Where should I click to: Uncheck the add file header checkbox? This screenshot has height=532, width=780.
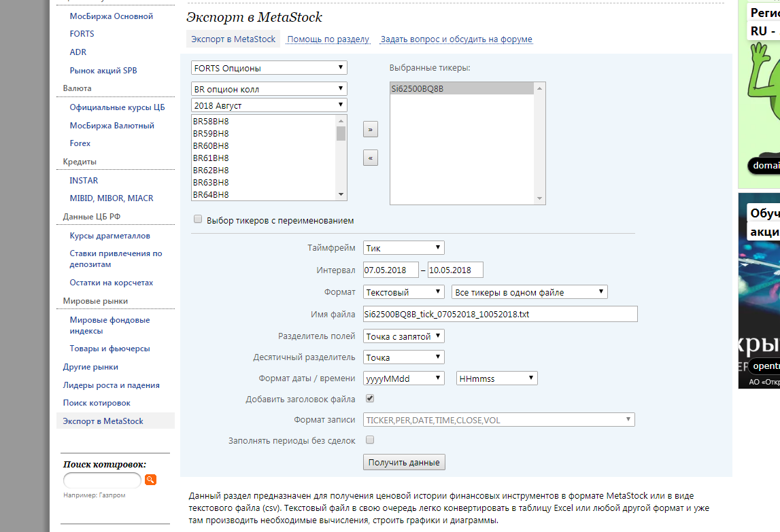tap(370, 398)
